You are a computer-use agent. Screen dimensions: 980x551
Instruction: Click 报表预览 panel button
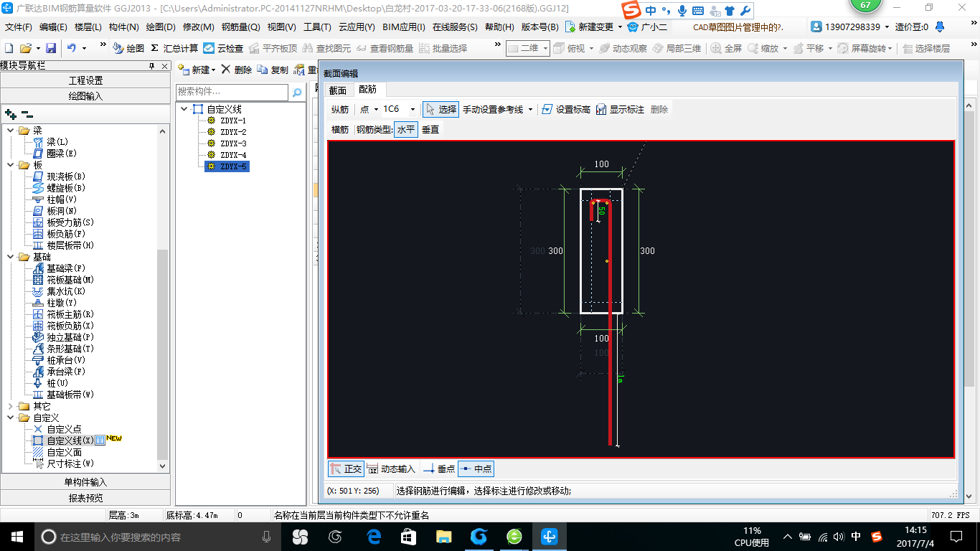[x=85, y=498]
